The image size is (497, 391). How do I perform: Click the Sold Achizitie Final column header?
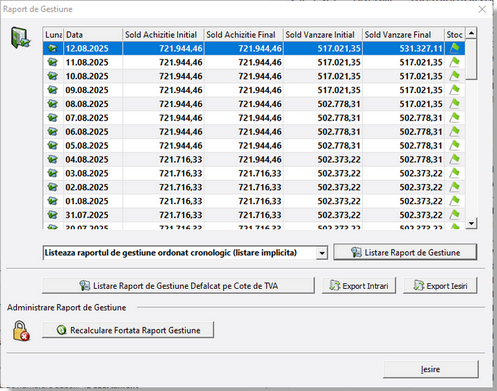243,35
